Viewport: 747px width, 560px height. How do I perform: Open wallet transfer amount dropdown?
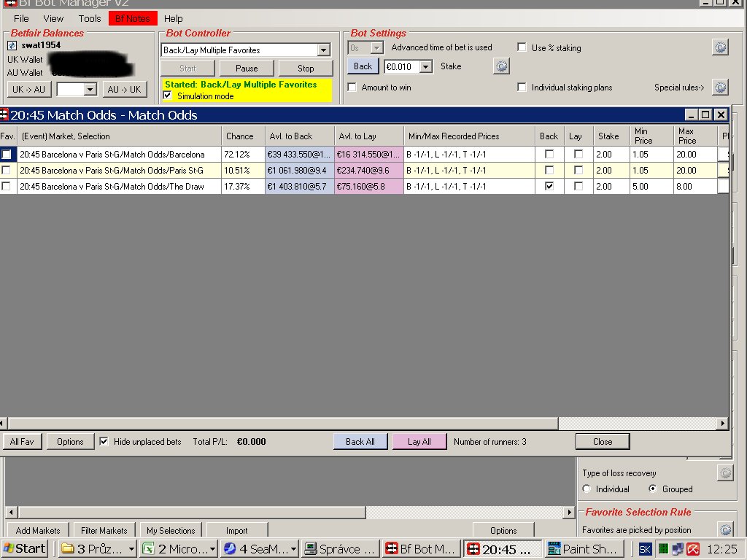(90, 89)
